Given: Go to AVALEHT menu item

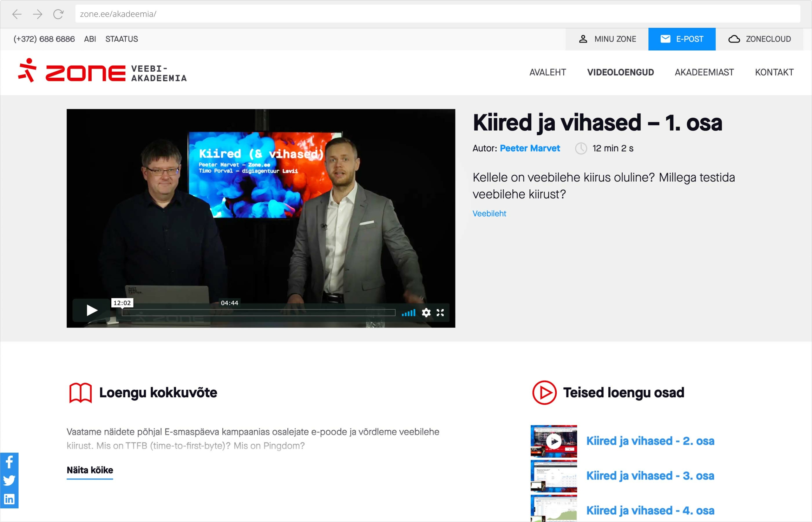Looking at the screenshot, I should [547, 72].
